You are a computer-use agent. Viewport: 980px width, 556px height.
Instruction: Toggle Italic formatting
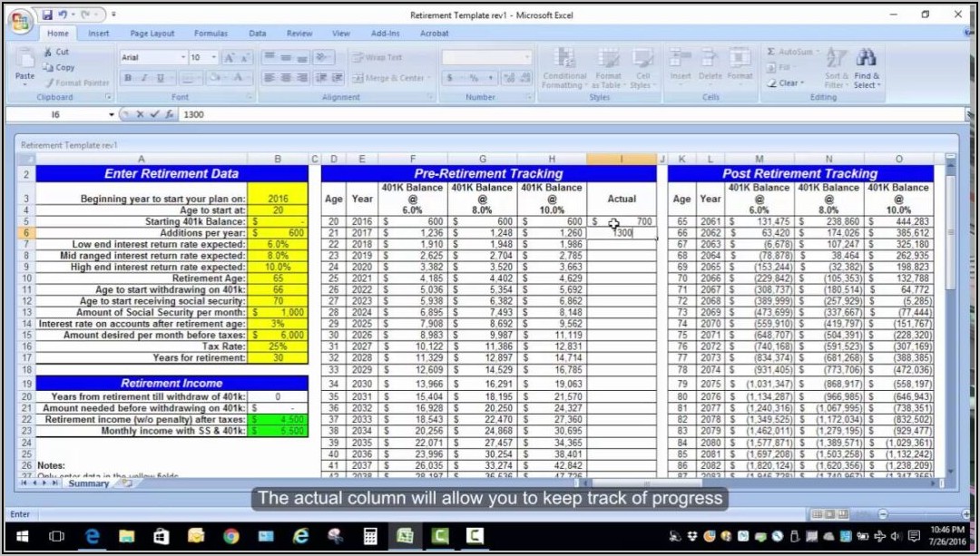pos(142,78)
